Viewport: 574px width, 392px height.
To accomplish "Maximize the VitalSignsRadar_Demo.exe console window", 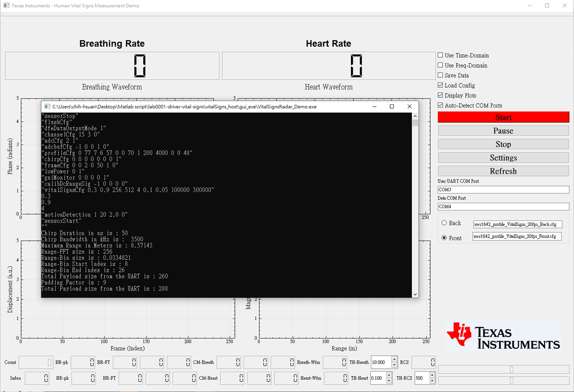I will pos(392,106).
